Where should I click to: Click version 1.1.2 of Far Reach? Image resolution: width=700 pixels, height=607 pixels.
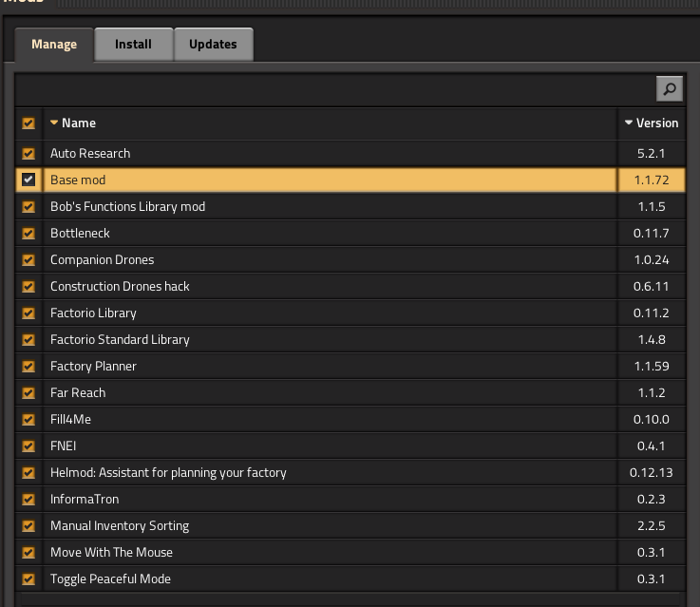click(x=652, y=392)
